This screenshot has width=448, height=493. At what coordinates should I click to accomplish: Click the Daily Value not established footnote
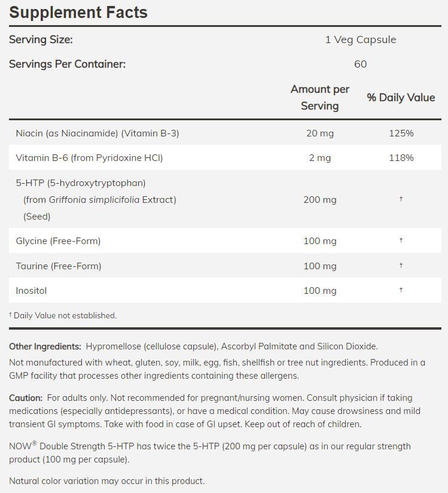(x=63, y=315)
